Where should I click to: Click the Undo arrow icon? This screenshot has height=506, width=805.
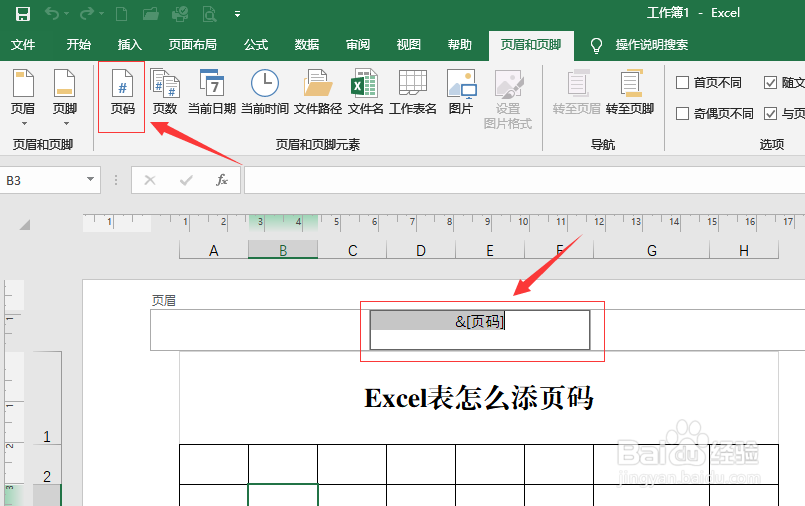[x=52, y=13]
